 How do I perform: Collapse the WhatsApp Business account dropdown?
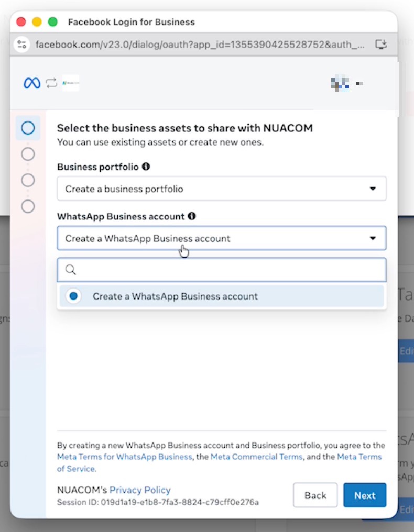coord(222,238)
